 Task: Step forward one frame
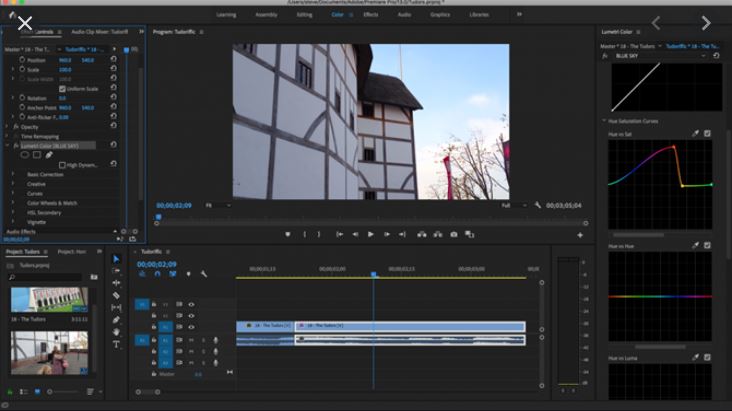(387, 234)
